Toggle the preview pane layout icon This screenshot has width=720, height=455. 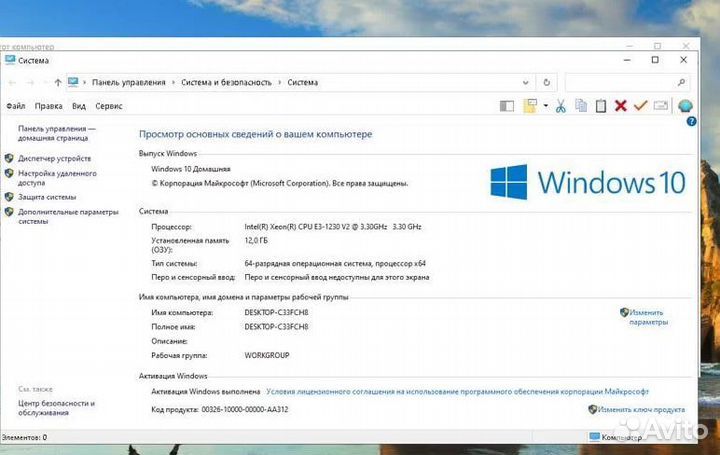coord(507,106)
